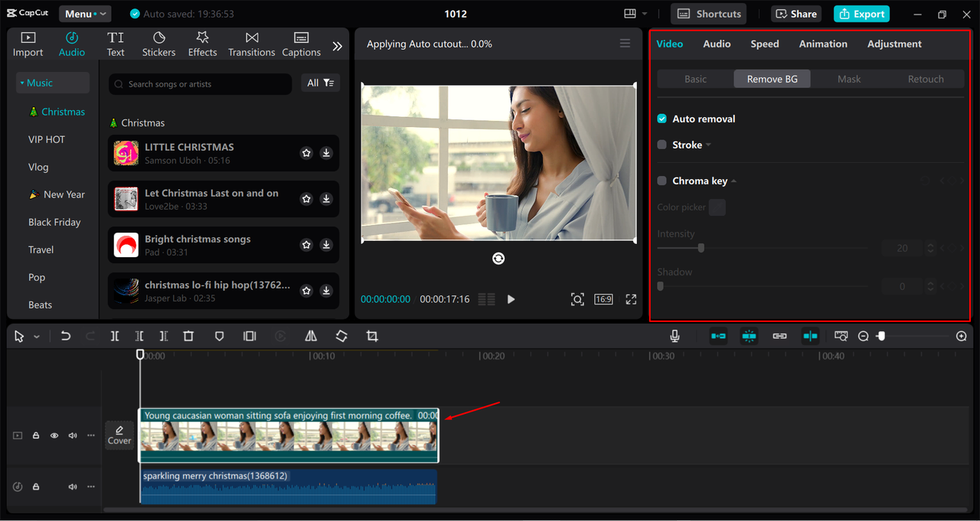Favorite the LITTLE CHRISTMAS song
The height and width of the screenshot is (521, 980).
306,153
